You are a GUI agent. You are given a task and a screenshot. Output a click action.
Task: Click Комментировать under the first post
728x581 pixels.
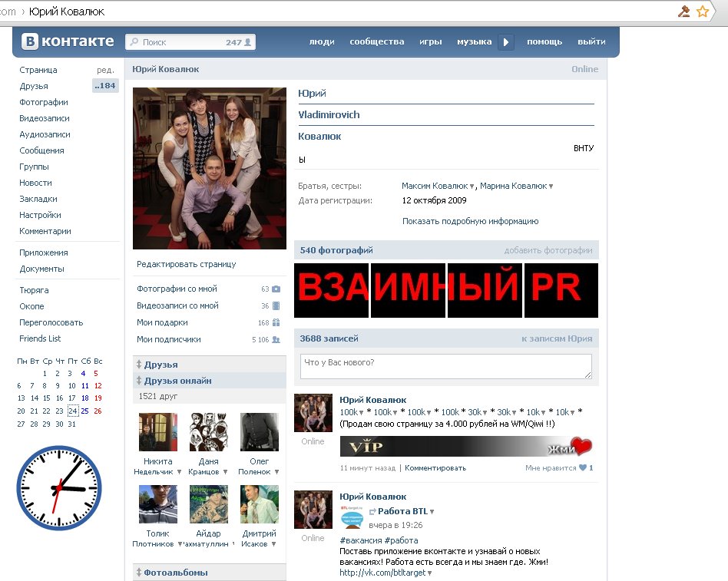point(435,467)
